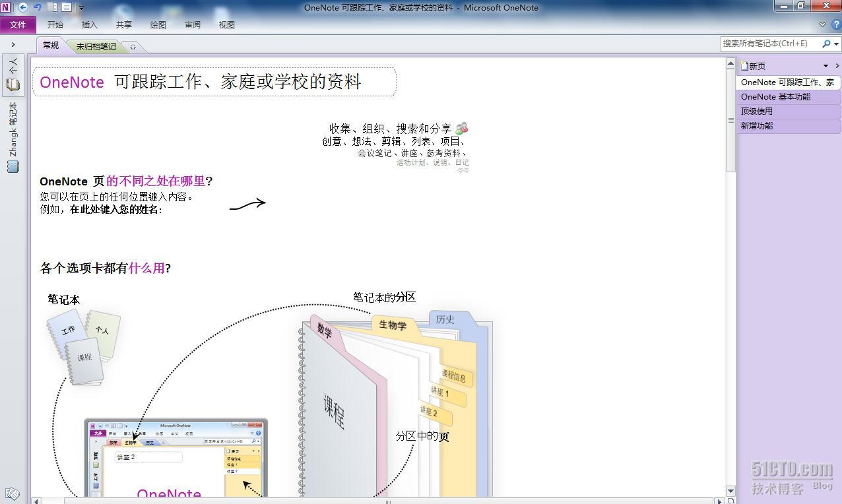Click the horizontal scrollbar right arrow
Viewport: 842px width, 504px height.
720,501
